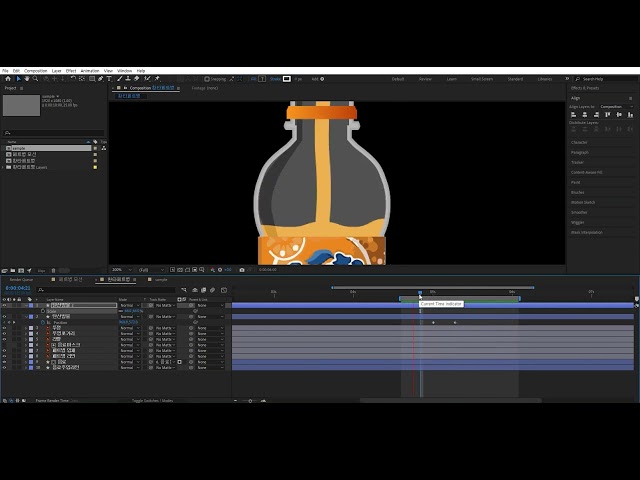The height and width of the screenshot is (480, 640).
Task: Open the Animation menu
Action: tap(90, 71)
